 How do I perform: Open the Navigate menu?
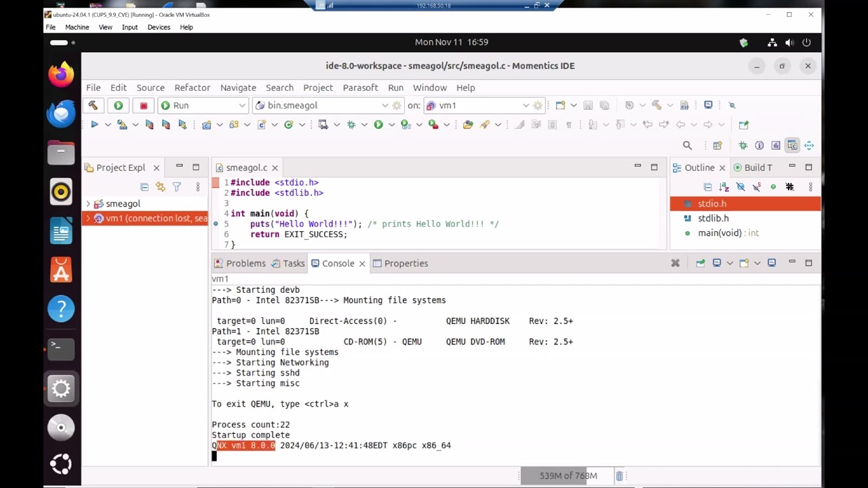(238, 87)
